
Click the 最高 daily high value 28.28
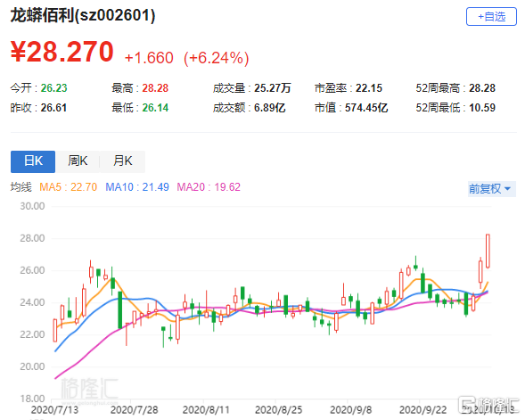pos(155,88)
